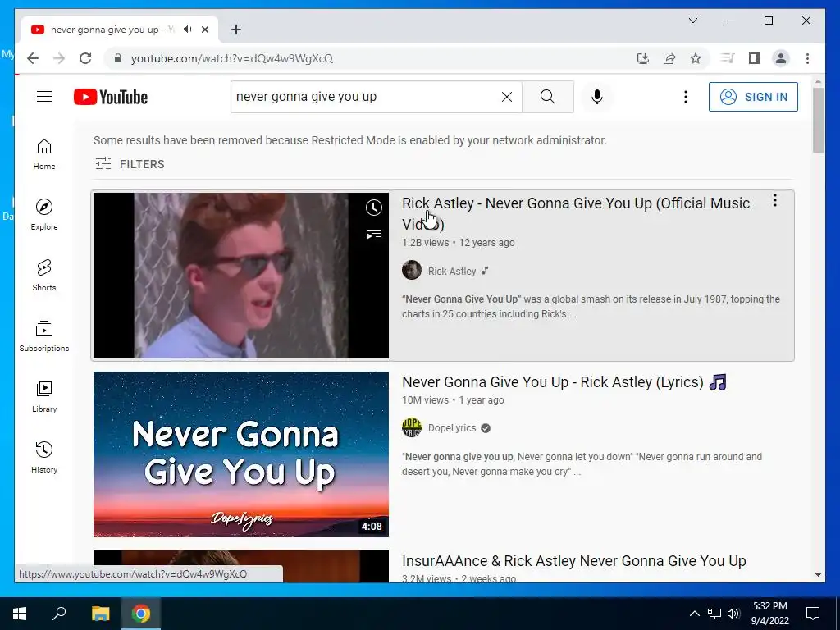Reload the page
The width and height of the screenshot is (840, 630).
tap(85, 58)
